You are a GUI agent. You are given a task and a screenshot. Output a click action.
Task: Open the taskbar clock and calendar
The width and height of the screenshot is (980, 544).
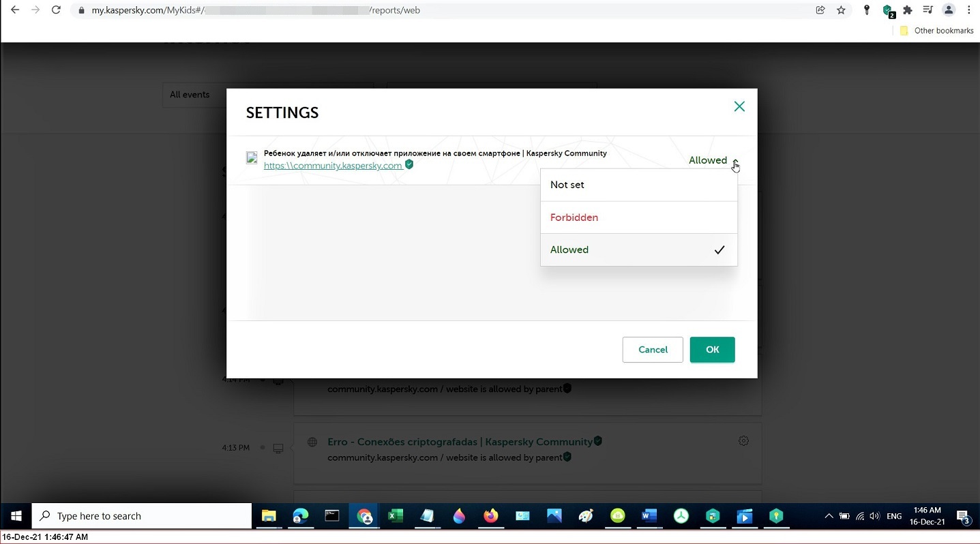tap(927, 516)
